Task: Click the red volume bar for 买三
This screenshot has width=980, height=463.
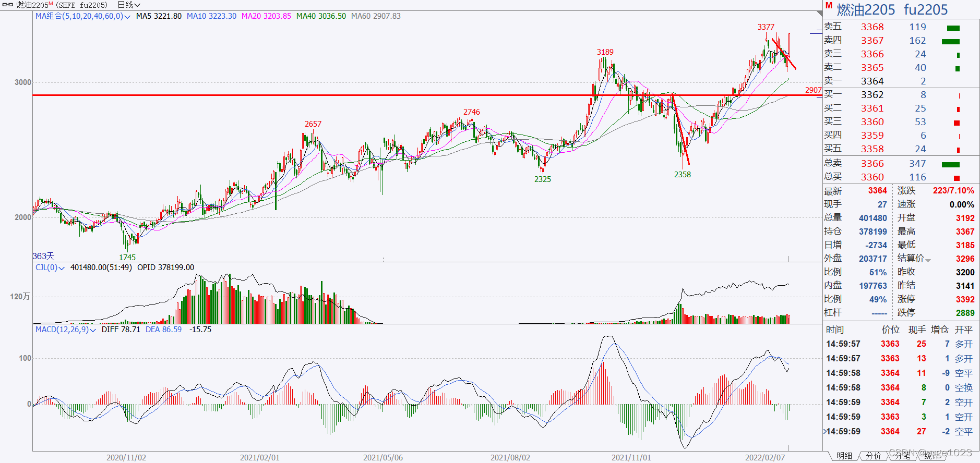Action: (957, 123)
